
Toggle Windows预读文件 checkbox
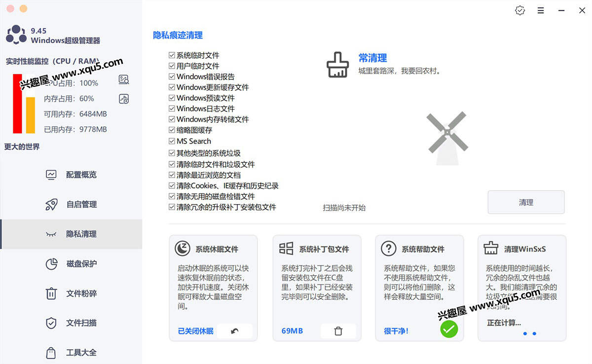(x=172, y=98)
